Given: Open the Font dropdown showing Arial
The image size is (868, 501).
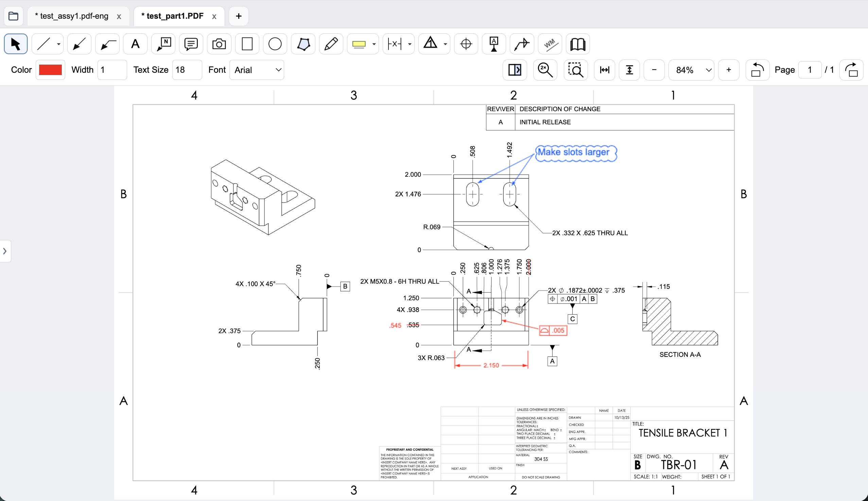Looking at the screenshot, I should (257, 70).
